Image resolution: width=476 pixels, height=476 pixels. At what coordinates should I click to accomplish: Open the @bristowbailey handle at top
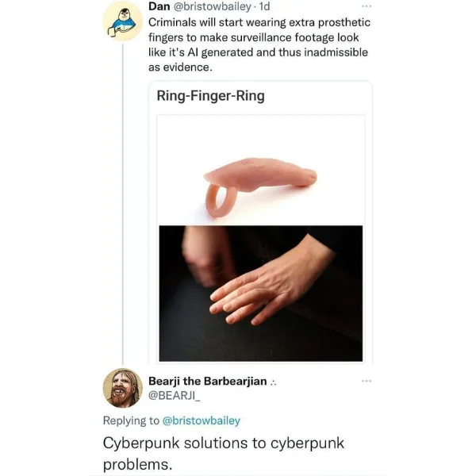coord(212,6)
